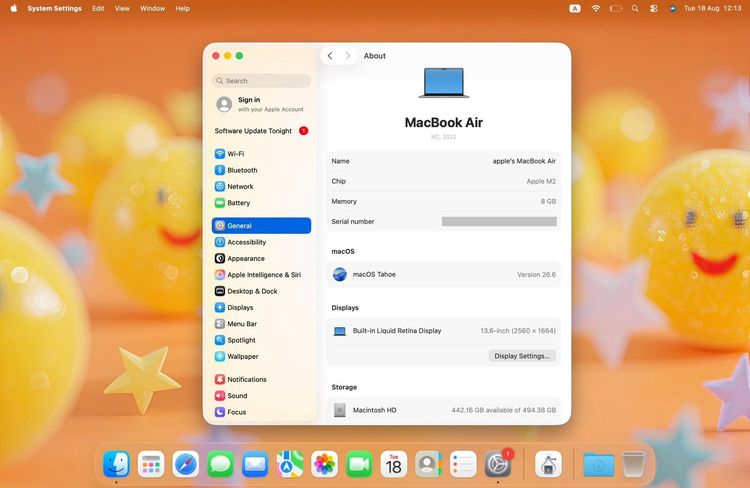Open Desktop & Dock settings

261,291
